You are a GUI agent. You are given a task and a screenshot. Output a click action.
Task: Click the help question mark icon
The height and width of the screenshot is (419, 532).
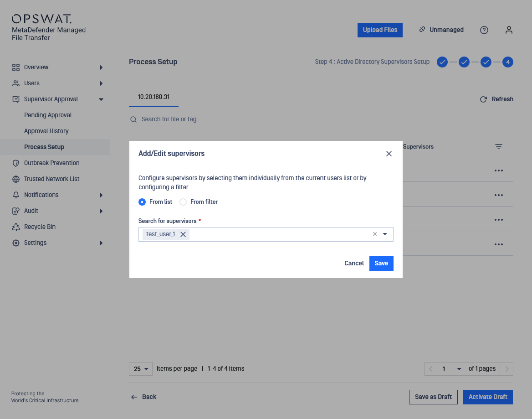point(484,30)
